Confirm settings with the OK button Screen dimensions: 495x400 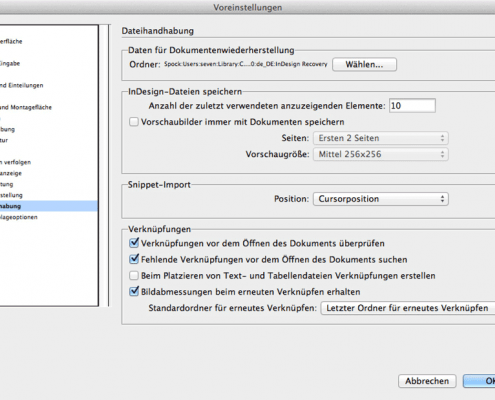click(479, 381)
